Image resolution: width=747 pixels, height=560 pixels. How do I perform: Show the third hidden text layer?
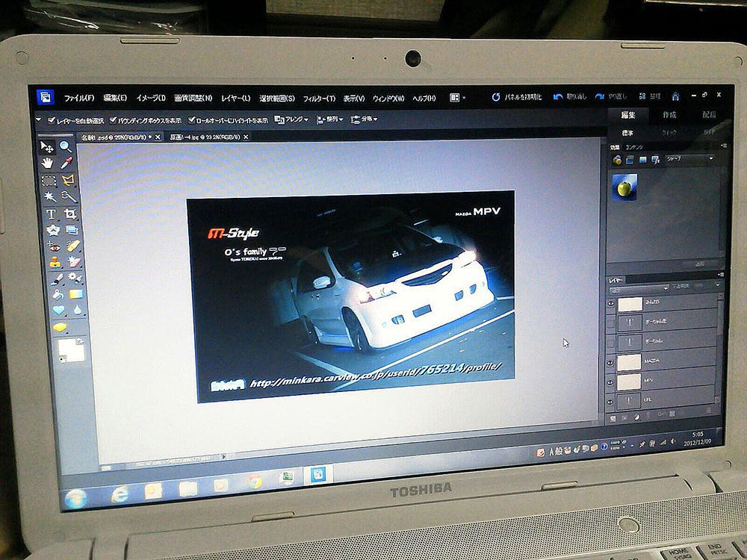tap(611, 343)
